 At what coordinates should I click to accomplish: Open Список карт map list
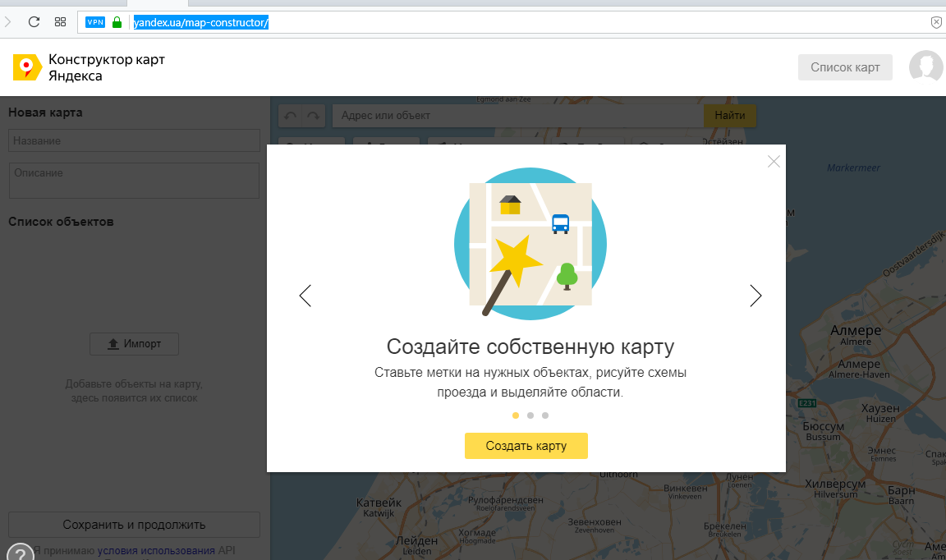click(x=845, y=67)
